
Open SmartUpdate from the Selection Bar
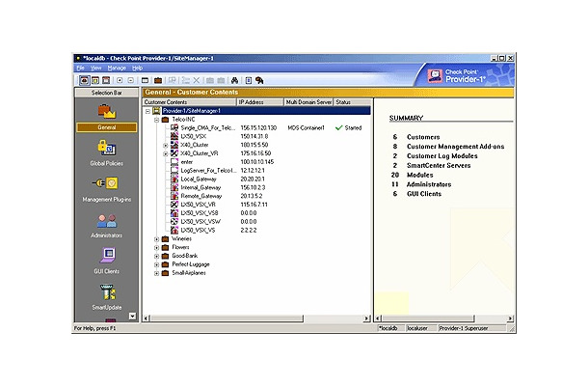coord(106,297)
